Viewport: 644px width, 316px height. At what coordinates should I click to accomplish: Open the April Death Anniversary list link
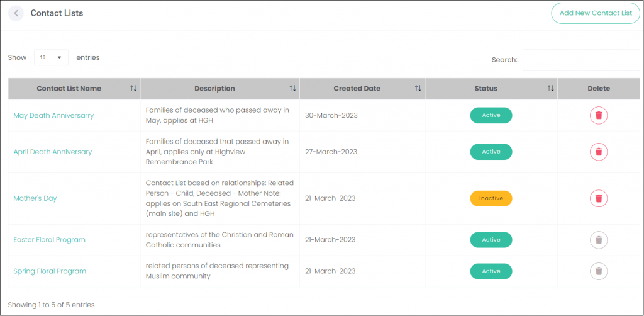pos(53,152)
